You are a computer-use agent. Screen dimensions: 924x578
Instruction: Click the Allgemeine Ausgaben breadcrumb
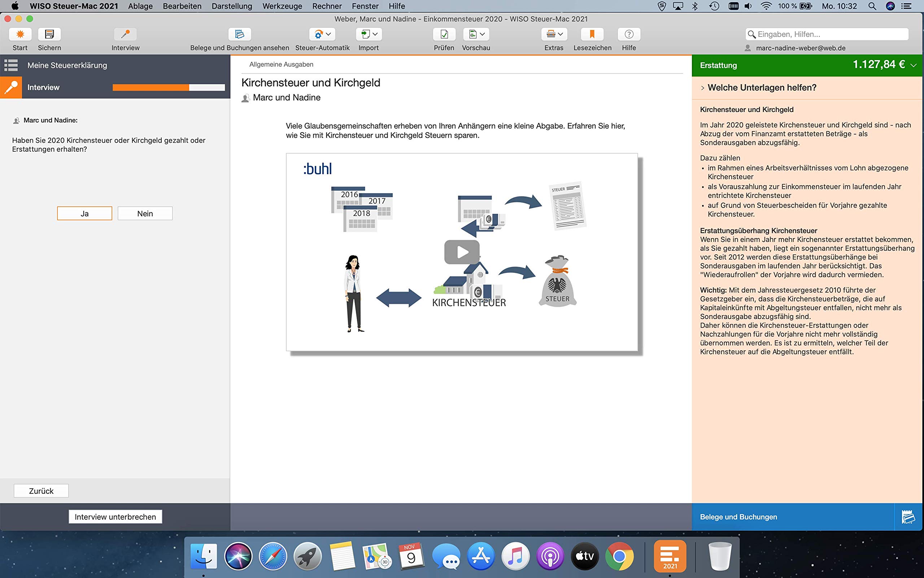tap(282, 65)
